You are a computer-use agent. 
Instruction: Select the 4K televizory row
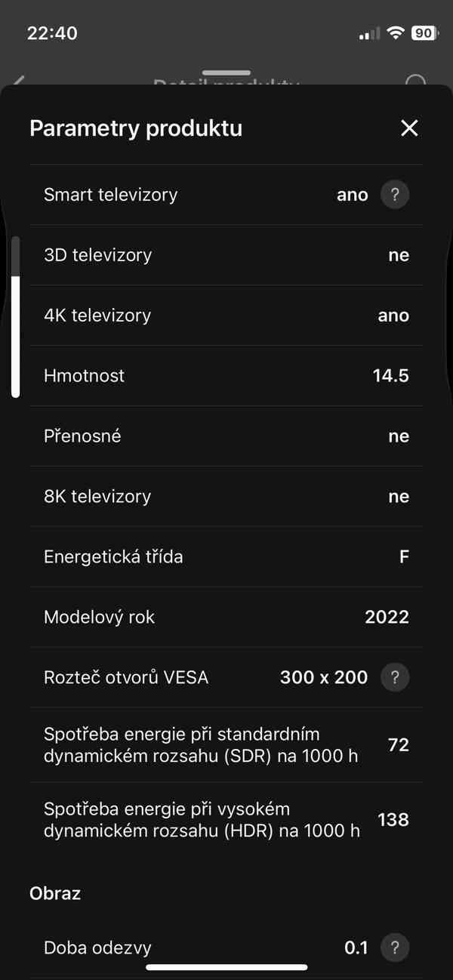tap(226, 316)
